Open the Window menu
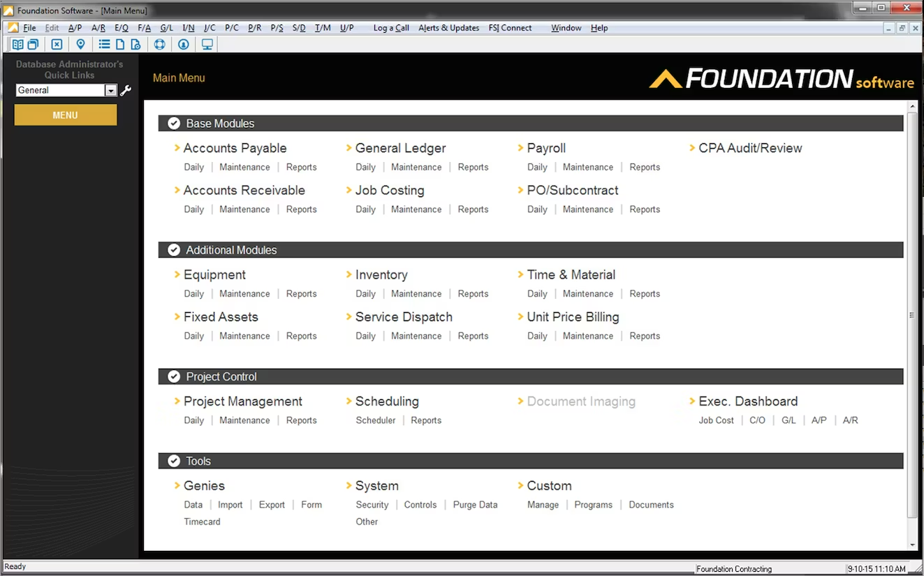Screen dimensions: 924x576 point(566,28)
